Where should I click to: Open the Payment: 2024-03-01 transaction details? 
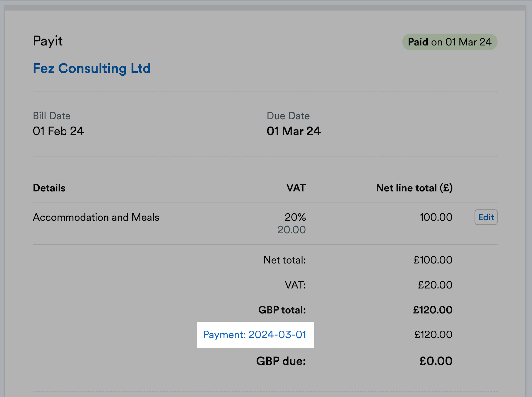[x=255, y=335]
